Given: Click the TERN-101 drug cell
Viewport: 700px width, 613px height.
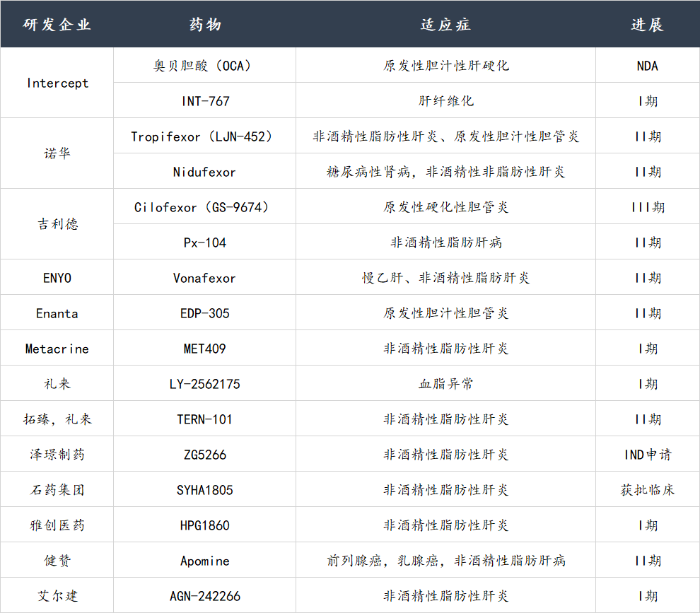Looking at the screenshot, I should (204, 419).
